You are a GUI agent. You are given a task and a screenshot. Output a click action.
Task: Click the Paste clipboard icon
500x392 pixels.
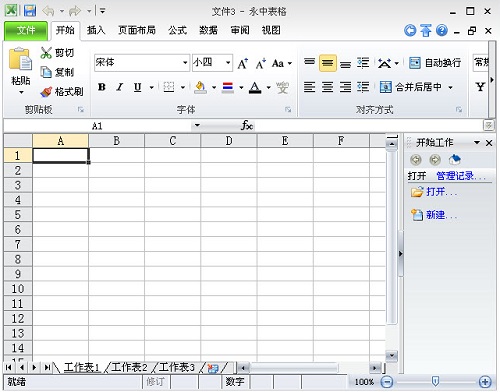tap(20, 59)
